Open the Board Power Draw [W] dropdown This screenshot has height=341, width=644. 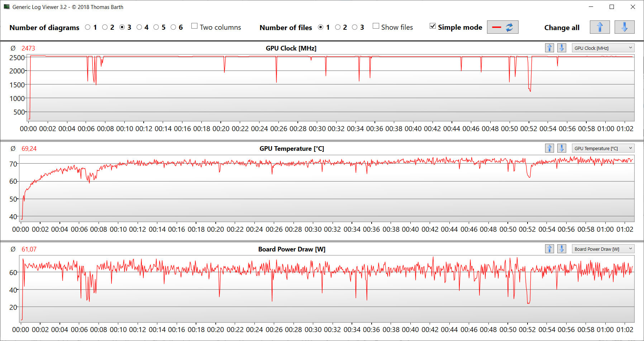coord(603,249)
